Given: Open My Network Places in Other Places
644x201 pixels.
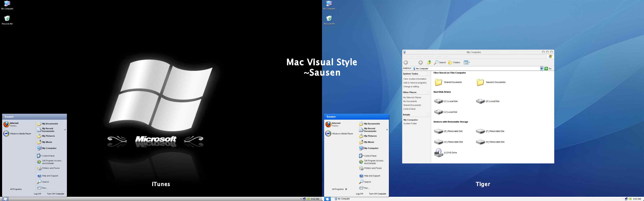Looking at the screenshot, I should pyautogui.click(x=412, y=97).
